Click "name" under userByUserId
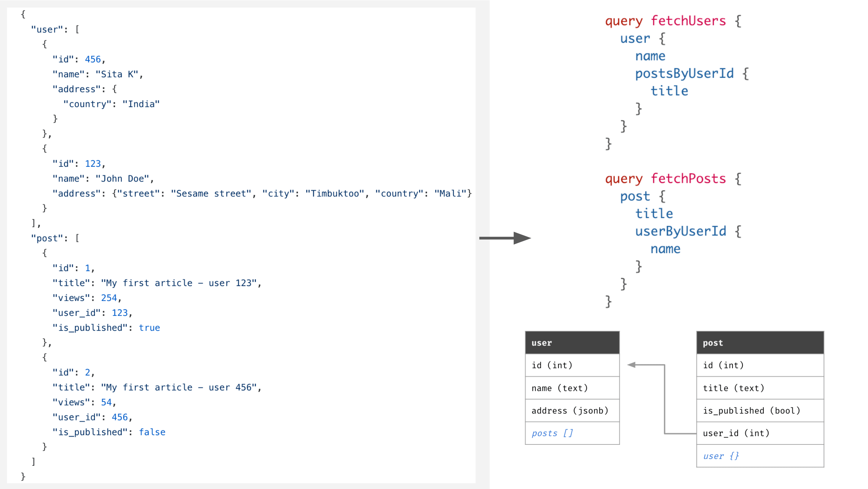868x489 pixels. [665, 249]
